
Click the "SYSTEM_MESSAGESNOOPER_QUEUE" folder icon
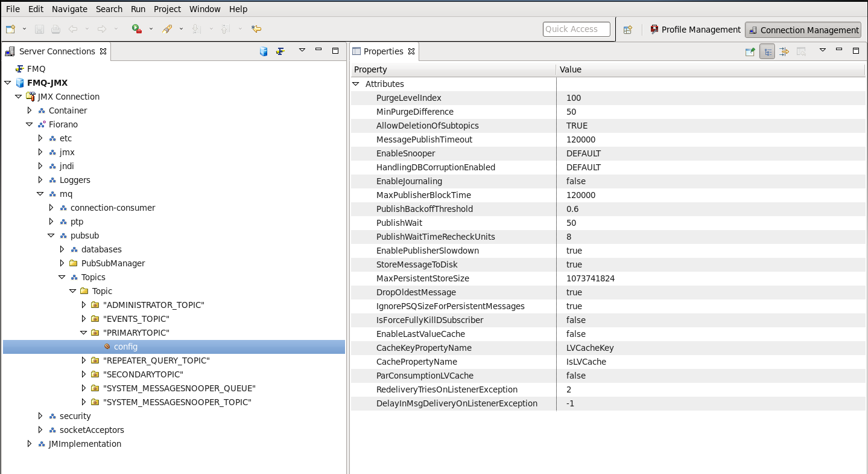coord(96,388)
